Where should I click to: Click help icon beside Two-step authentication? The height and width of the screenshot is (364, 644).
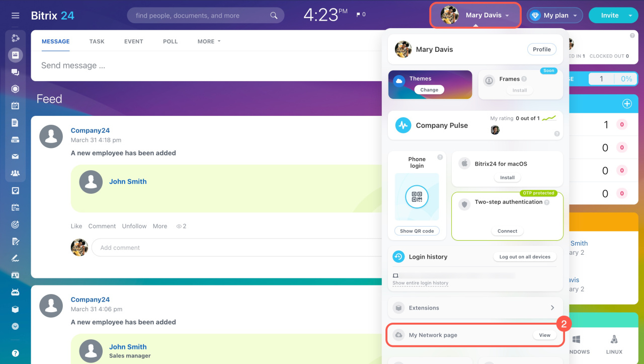point(547,202)
